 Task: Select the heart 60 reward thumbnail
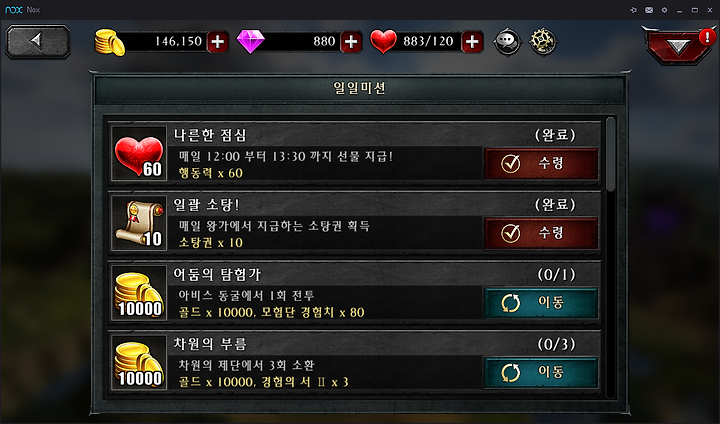pyautogui.click(x=139, y=153)
